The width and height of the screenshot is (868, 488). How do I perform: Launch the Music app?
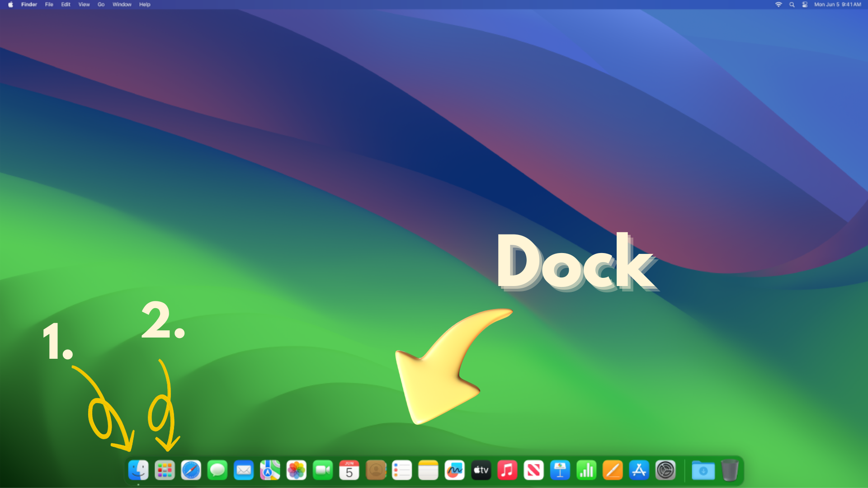tap(507, 470)
